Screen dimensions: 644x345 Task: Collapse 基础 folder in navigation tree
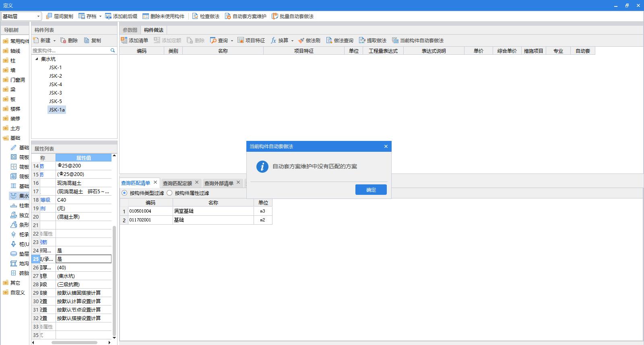[x=5, y=138]
